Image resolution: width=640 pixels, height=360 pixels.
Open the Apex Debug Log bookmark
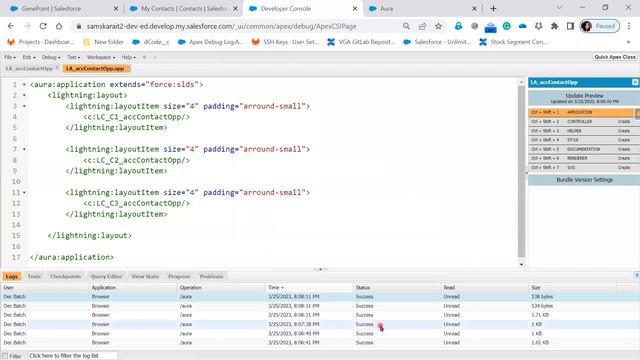pos(211,42)
